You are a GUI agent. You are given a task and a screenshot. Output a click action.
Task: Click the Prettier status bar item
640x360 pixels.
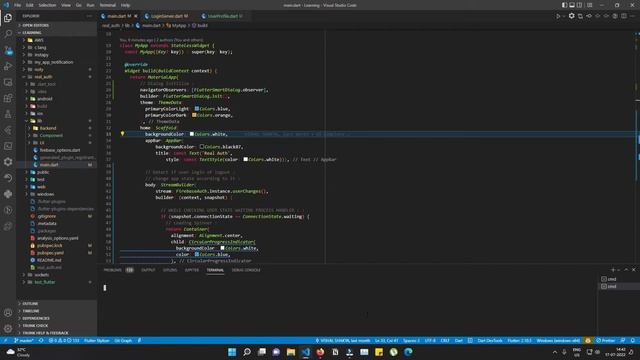pos(606,340)
